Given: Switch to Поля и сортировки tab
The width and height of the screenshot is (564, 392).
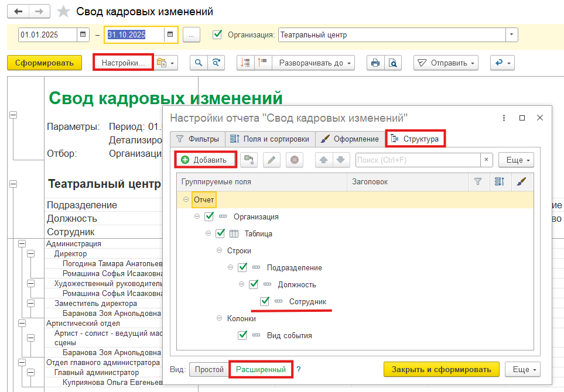Looking at the screenshot, I should point(270,139).
